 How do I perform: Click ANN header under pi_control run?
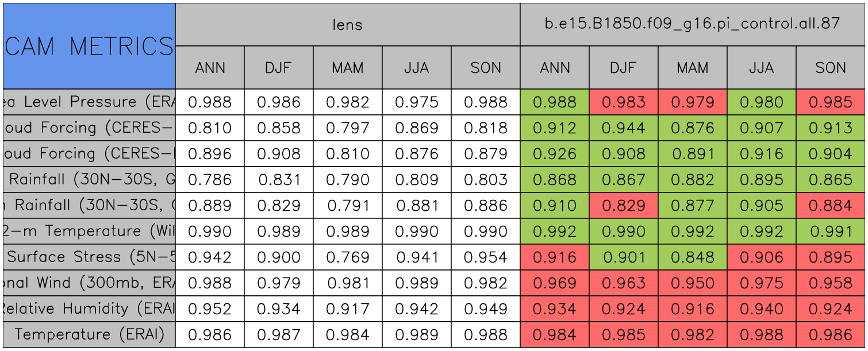click(555, 68)
